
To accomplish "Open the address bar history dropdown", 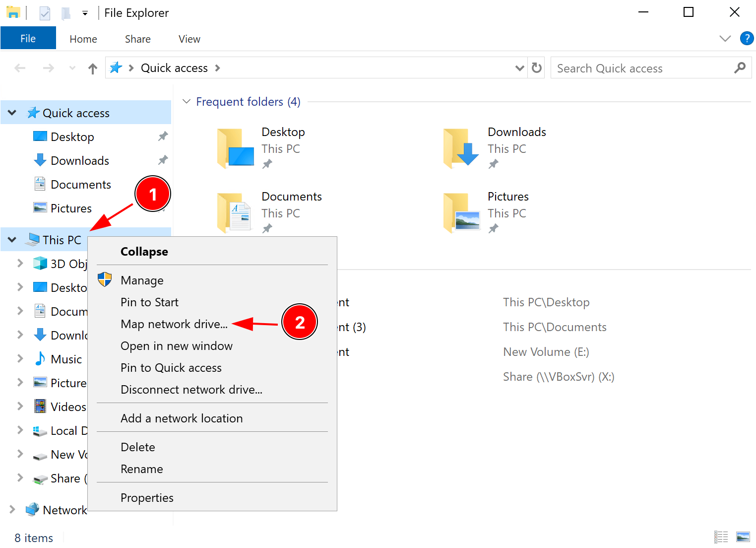I will (x=519, y=68).
